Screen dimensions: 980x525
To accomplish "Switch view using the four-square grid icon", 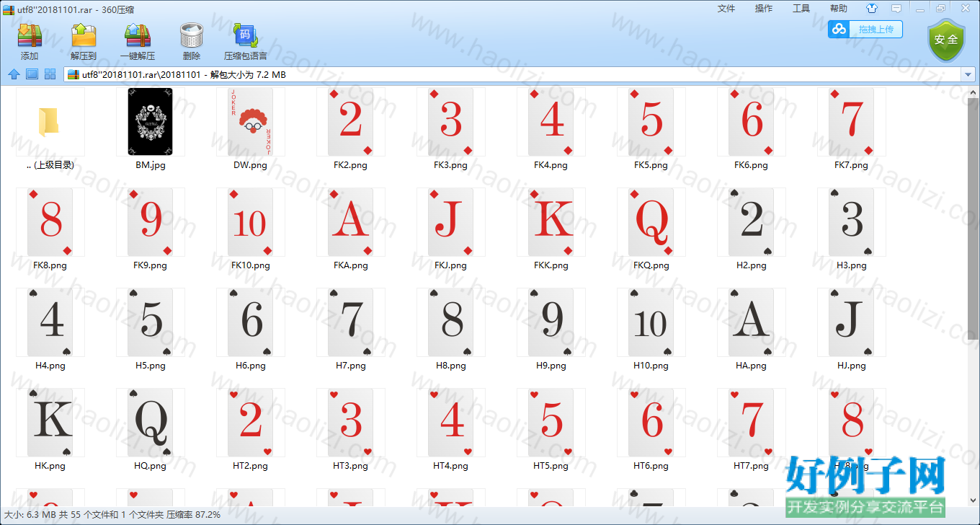I will coord(50,74).
